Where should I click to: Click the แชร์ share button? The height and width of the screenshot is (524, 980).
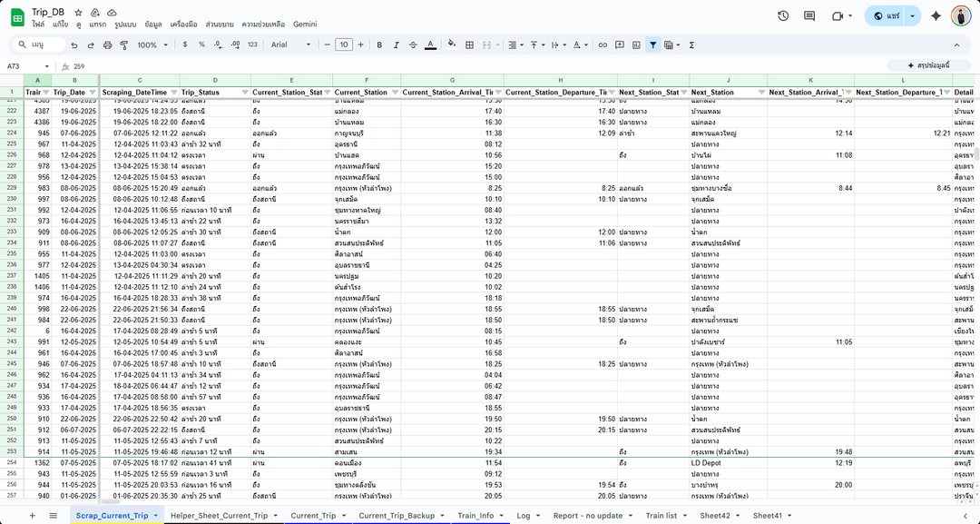tap(885, 16)
